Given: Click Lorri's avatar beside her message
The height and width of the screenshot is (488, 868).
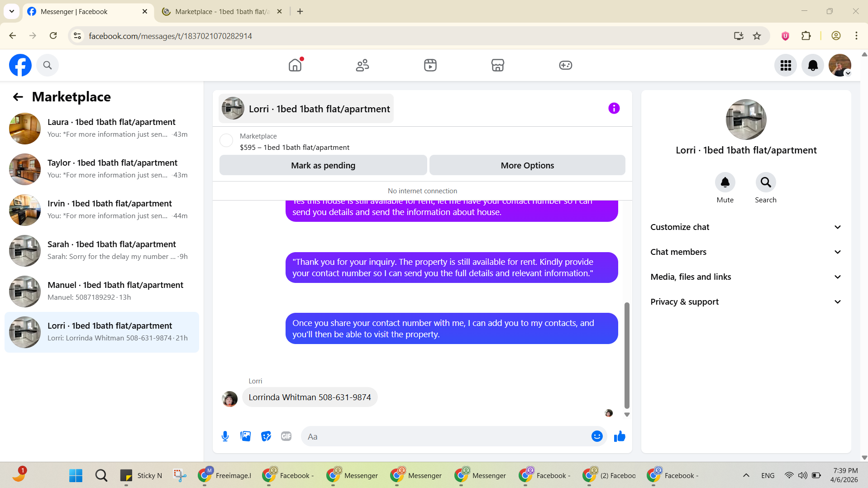Looking at the screenshot, I should coord(230,399).
